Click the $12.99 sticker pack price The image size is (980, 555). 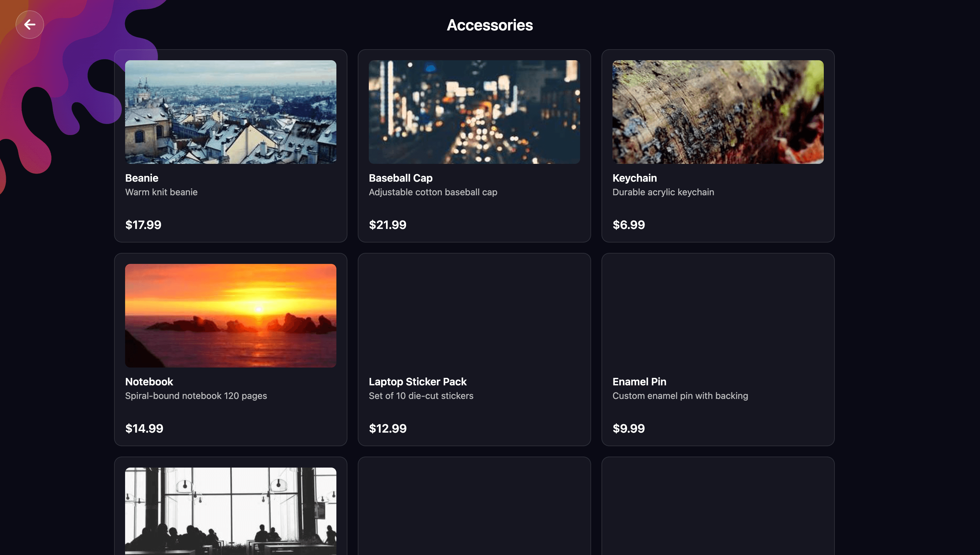[387, 428]
